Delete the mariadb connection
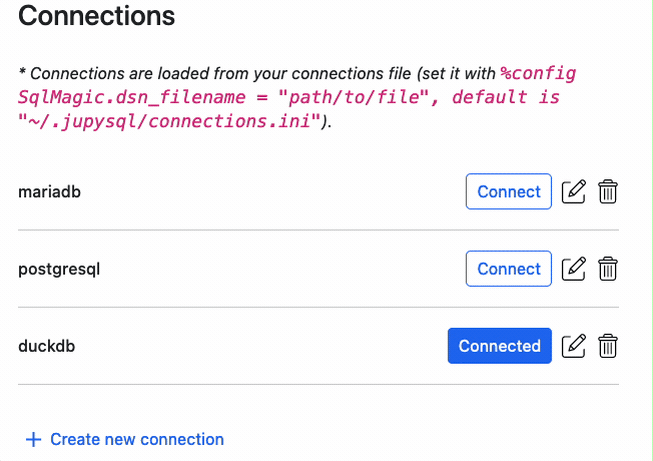Image resolution: width=653 pixels, height=461 pixels. 607,192
